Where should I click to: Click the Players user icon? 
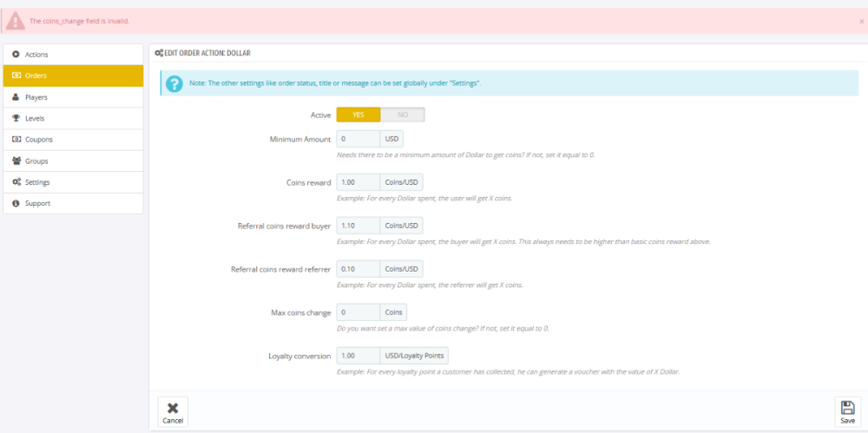point(16,97)
